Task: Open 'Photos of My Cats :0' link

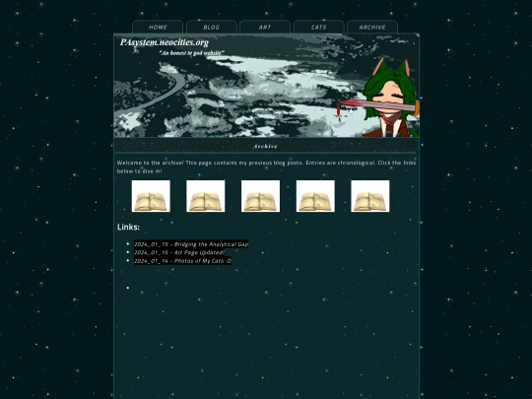Action: (182, 260)
